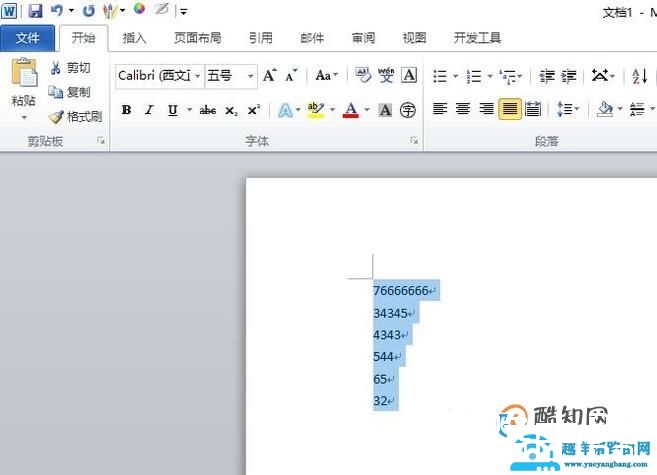Click the Sort A-Z icon

(640, 76)
